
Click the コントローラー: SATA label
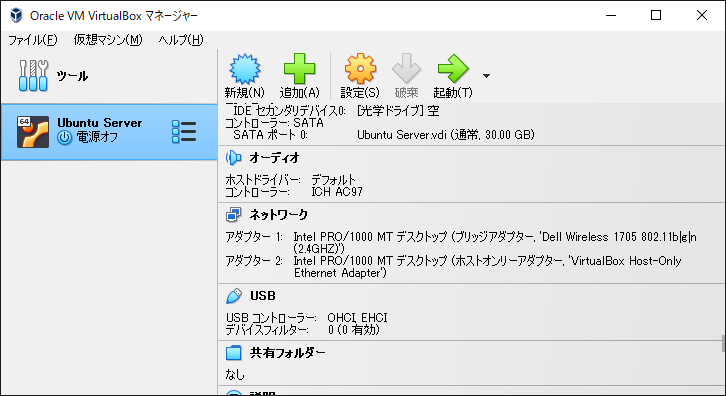[274, 123]
